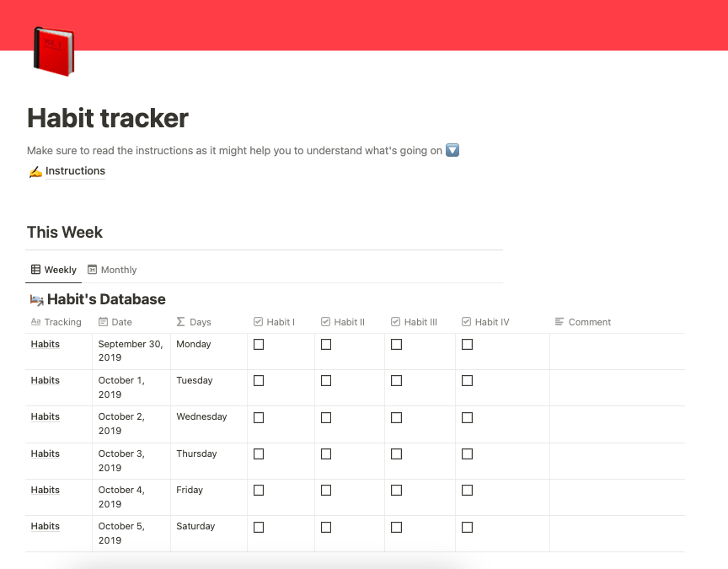
Task: Click the horse racing emoji on Habit's Database
Action: coord(36,298)
